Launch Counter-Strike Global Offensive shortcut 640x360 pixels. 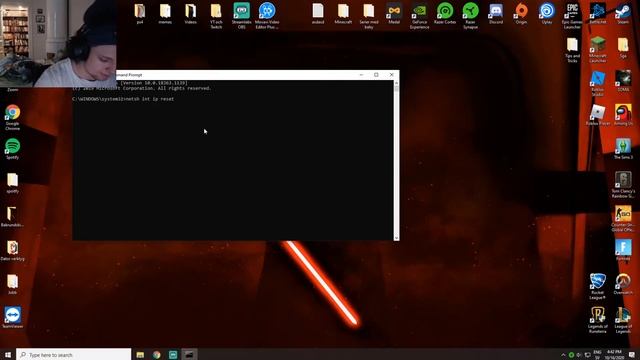click(623, 218)
